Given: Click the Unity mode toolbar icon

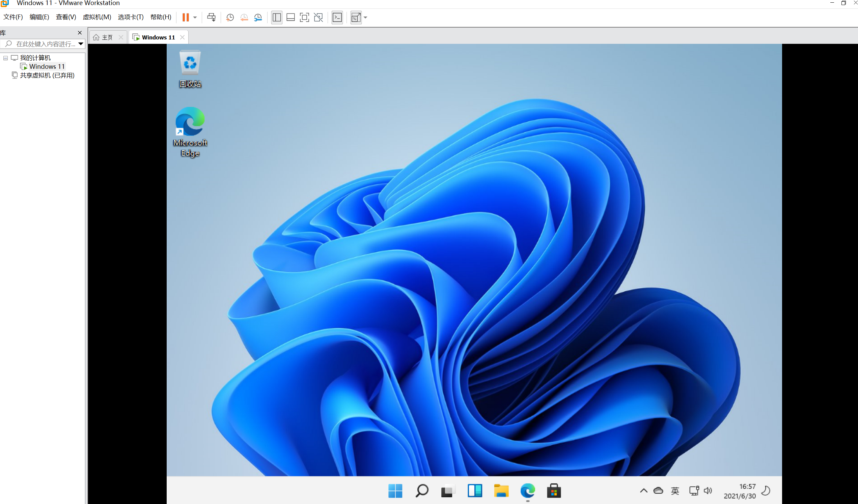Looking at the screenshot, I should pyautogui.click(x=319, y=17).
